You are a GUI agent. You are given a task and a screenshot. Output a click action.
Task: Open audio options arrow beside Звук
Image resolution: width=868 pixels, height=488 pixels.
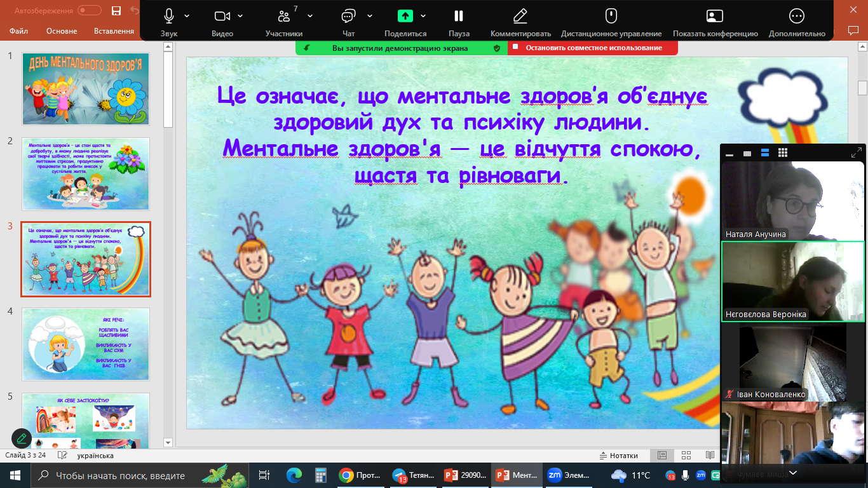click(187, 16)
